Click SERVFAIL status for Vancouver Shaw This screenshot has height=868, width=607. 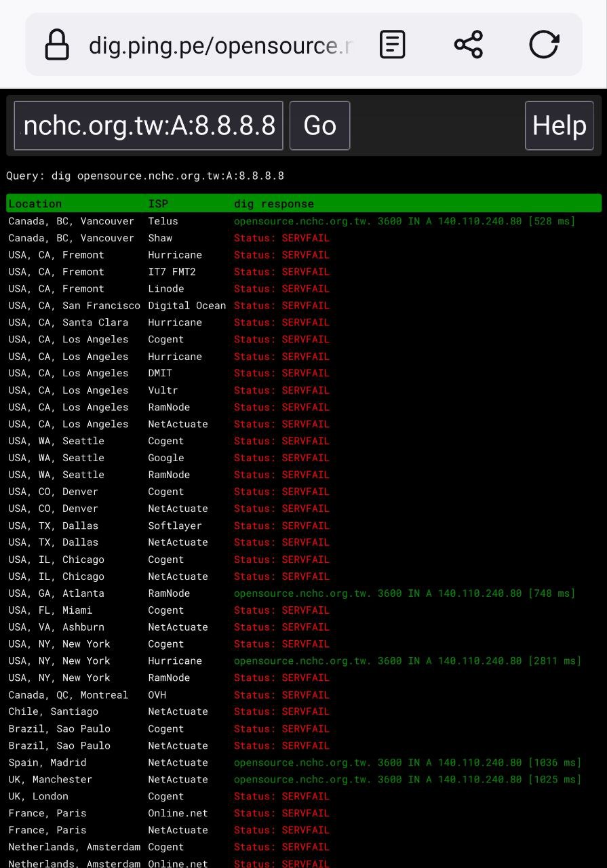coord(281,238)
